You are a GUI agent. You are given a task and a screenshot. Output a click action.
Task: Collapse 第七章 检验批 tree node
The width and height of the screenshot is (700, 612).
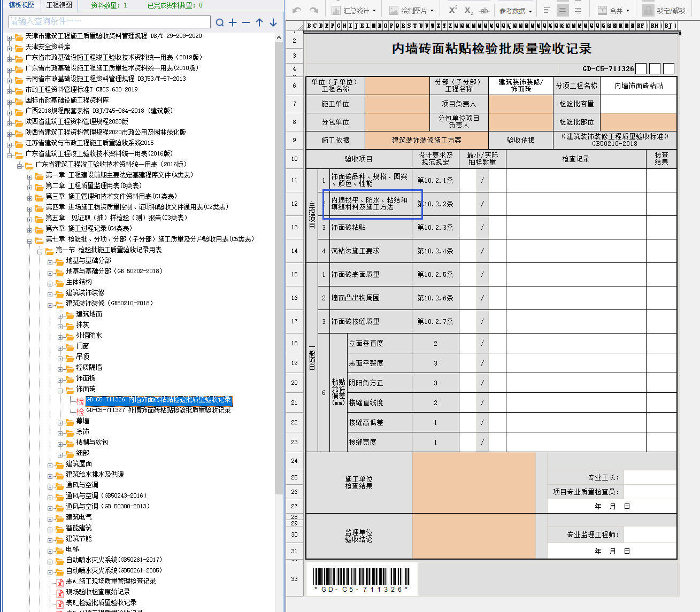coord(29,240)
